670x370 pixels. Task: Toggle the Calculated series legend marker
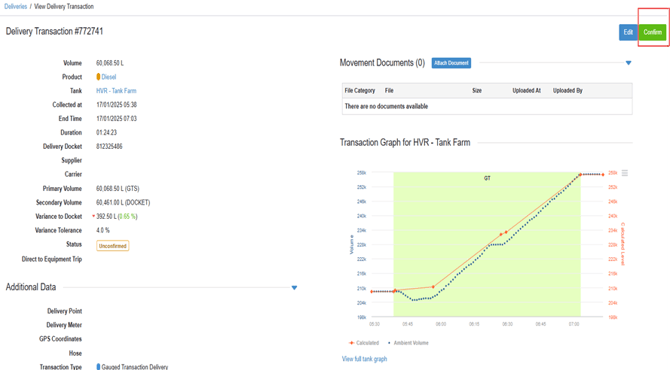coord(352,343)
